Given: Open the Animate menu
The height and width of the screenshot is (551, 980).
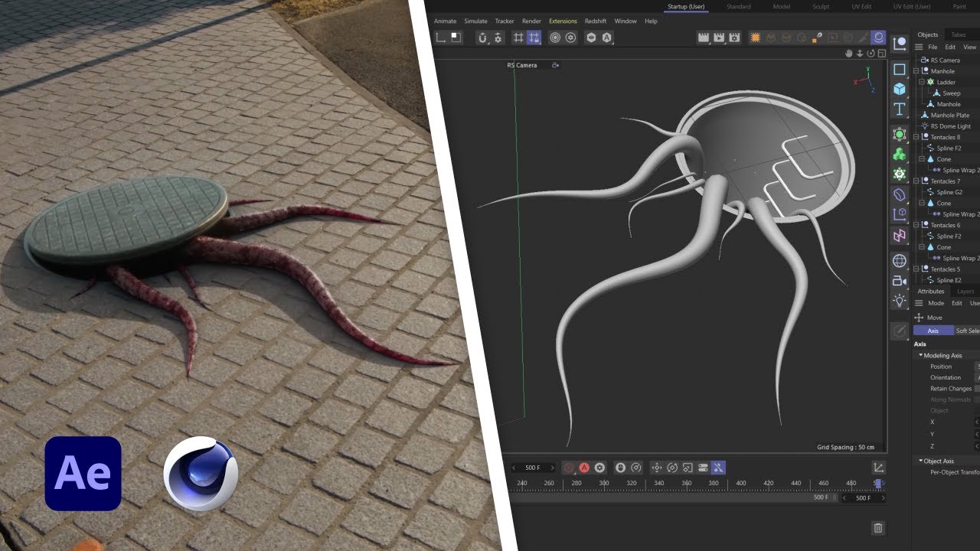Looking at the screenshot, I should pos(445,21).
